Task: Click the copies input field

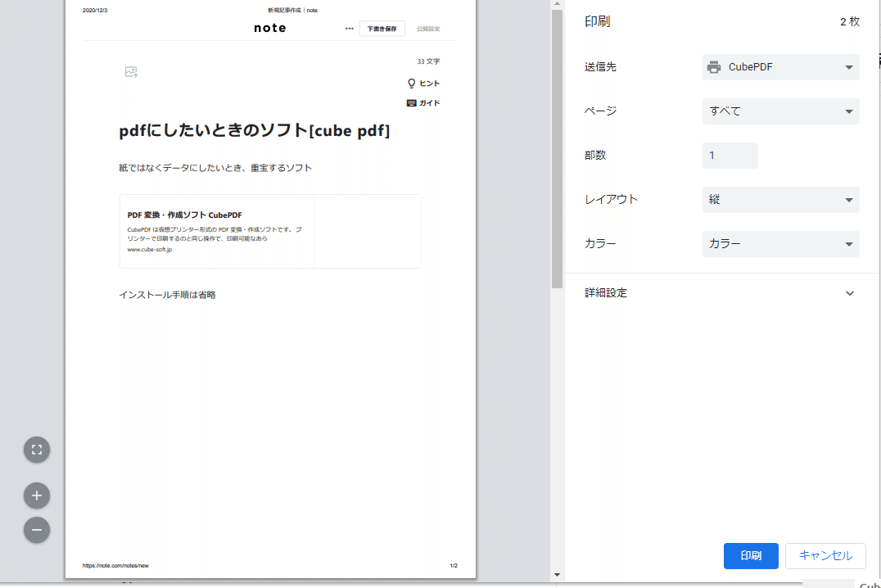Action: (730, 155)
